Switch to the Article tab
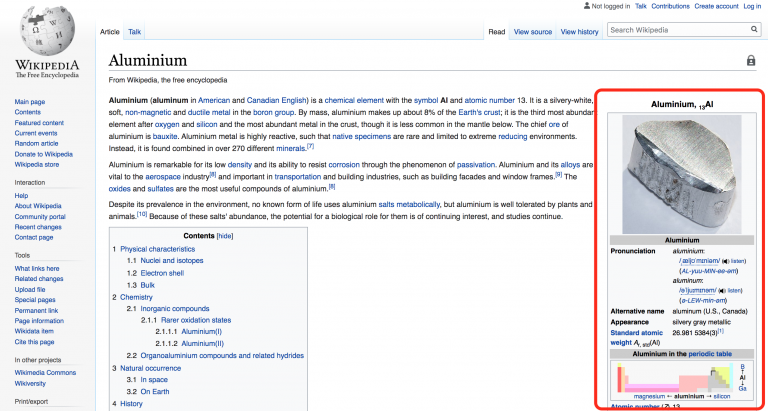The height and width of the screenshot is (411, 768). (x=110, y=32)
